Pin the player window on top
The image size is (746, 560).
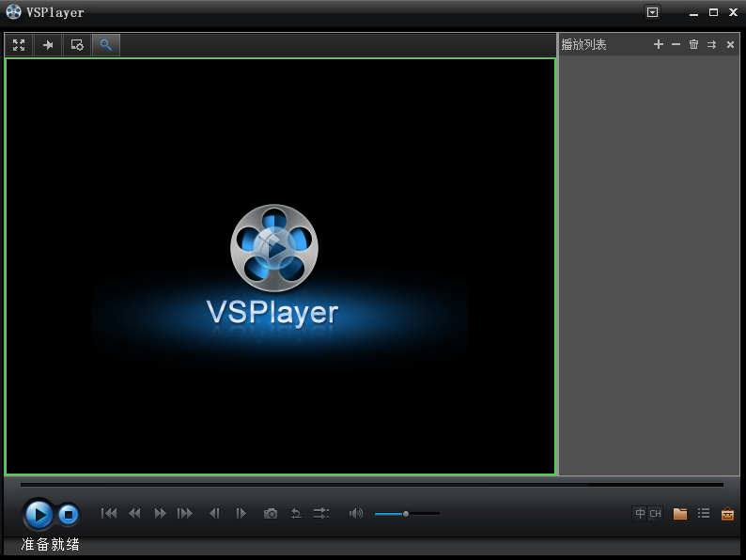(48, 45)
